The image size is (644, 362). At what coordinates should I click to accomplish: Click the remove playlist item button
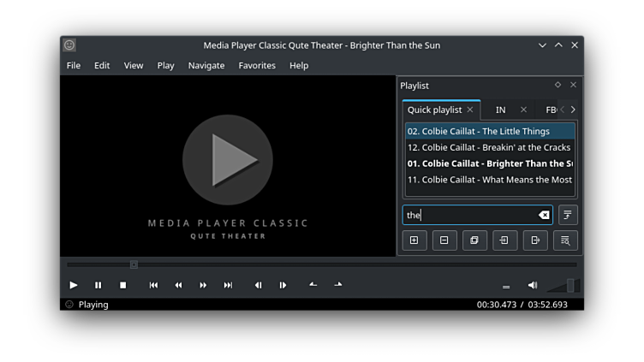[444, 240]
